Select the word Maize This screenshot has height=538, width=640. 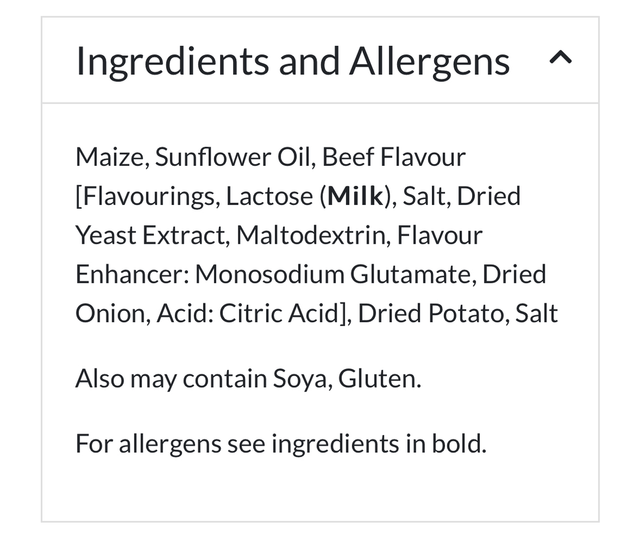(111, 157)
